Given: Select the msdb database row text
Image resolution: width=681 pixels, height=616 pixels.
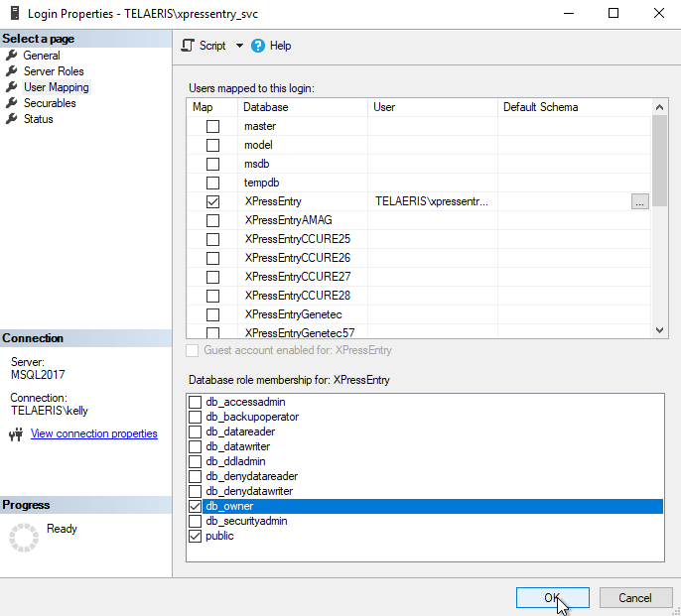Looking at the screenshot, I should pos(257,164).
